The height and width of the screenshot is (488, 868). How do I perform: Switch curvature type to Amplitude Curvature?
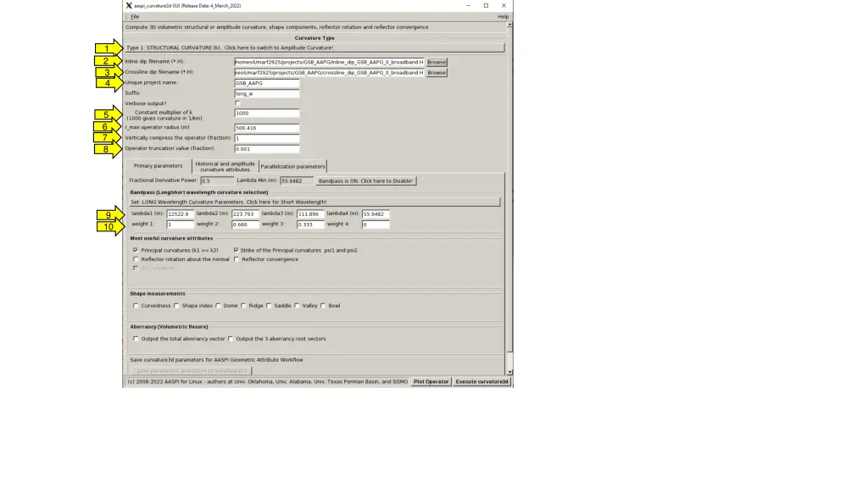tap(314, 47)
